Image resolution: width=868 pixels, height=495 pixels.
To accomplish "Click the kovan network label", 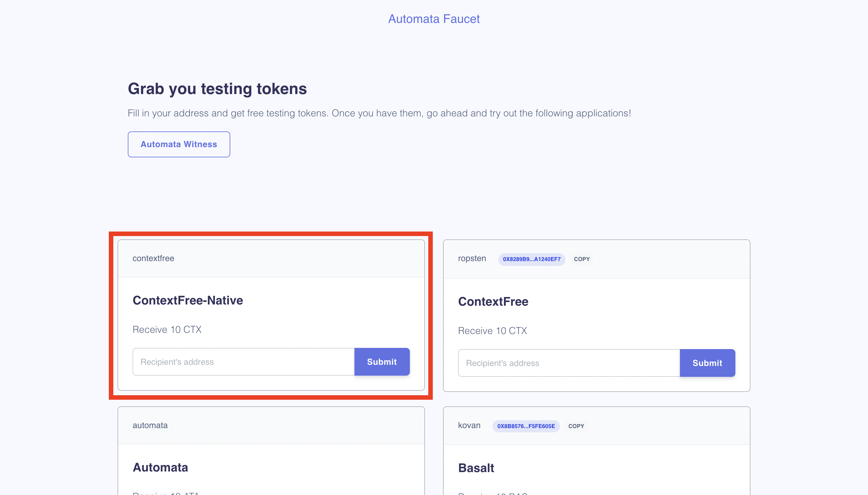I will point(469,425).
